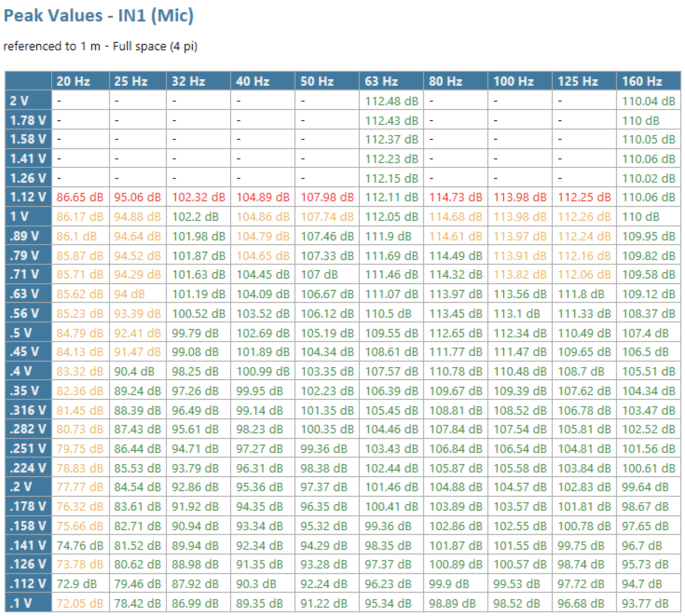Select the 72.9 dB cell

click(x=80, y=584)
